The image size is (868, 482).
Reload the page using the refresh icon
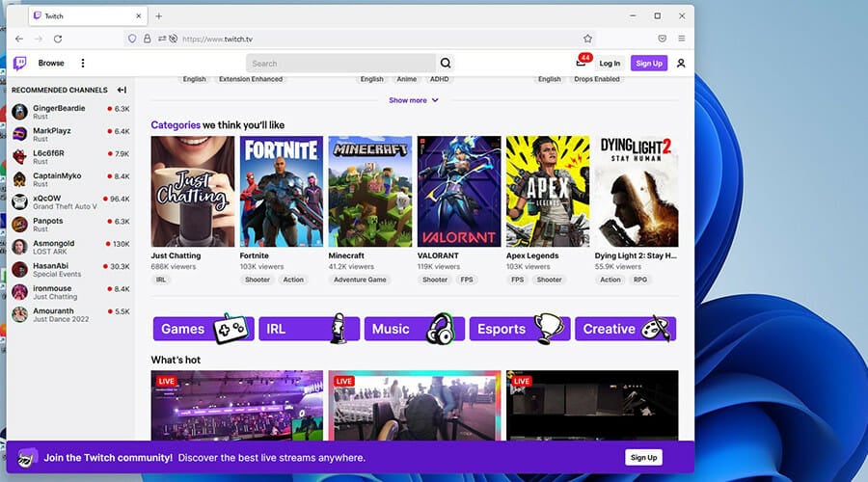click(x=58, y=39)
